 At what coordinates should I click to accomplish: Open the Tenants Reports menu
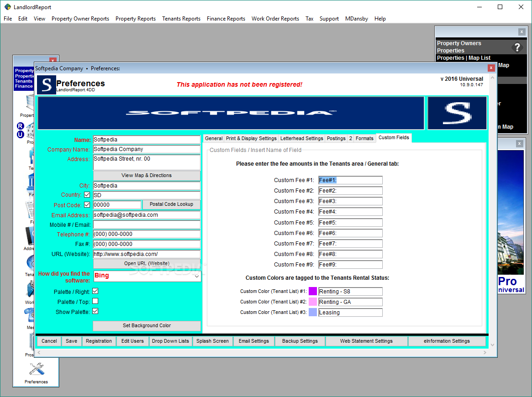[x=181, y=19]
